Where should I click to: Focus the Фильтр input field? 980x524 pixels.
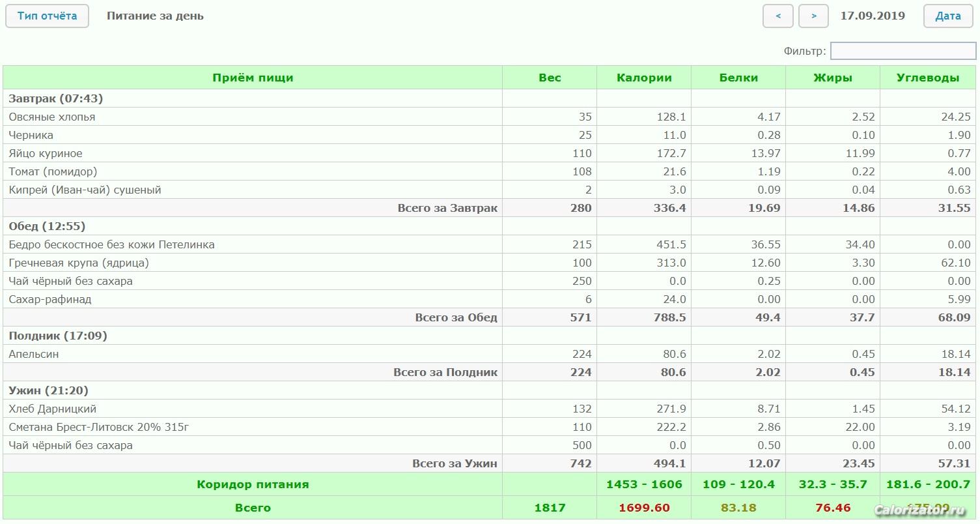click(x=903, y=51)
